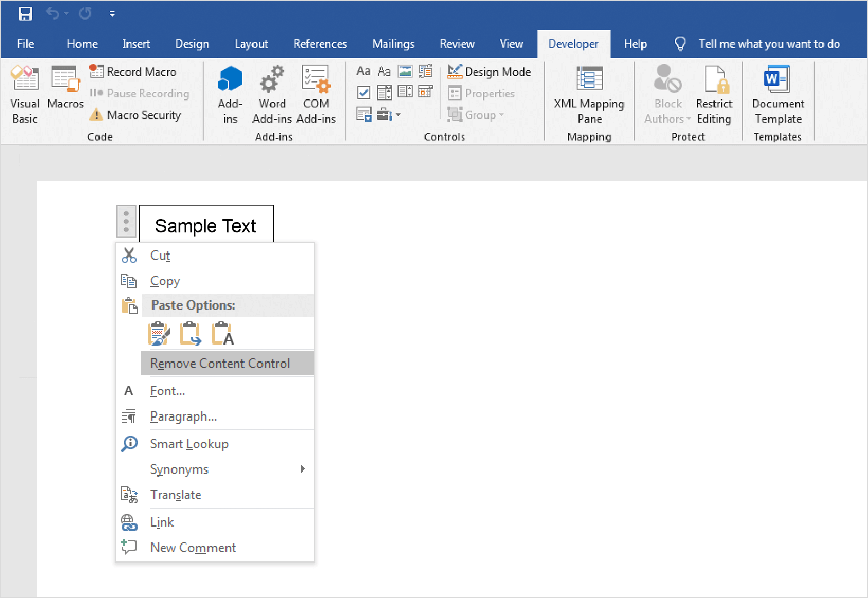Click the Undo arrow icon
The height and width of the screenshot is (598, 868).
(52, 13)
